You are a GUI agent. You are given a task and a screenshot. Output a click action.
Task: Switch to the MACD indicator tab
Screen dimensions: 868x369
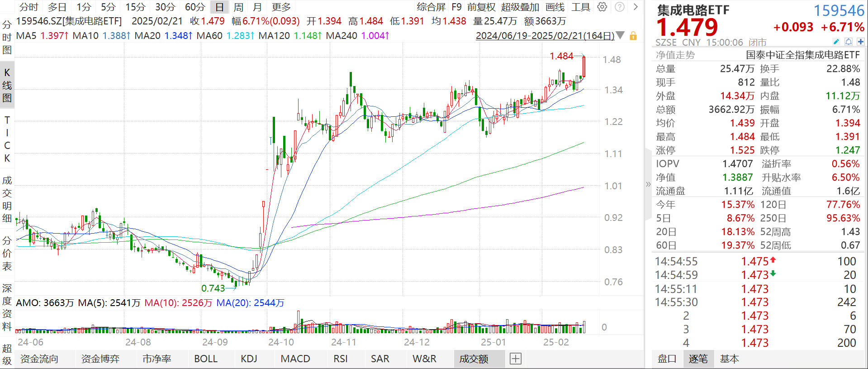coord(295,359)
